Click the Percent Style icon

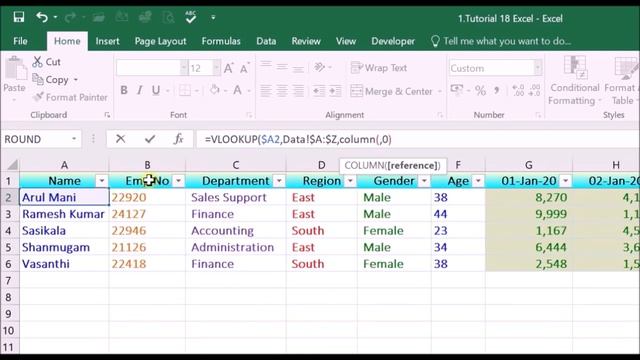tap(480, 90)
